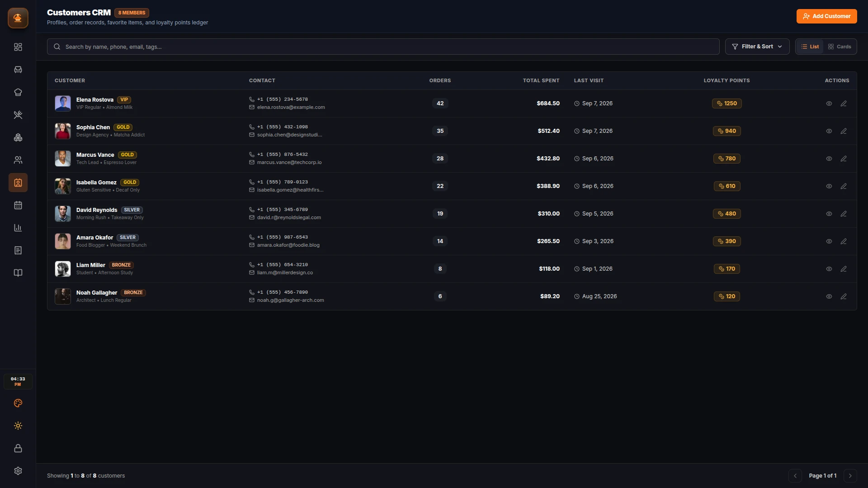
Task: View David Reynolds's profile via eye icon
Action: [829, 214]
